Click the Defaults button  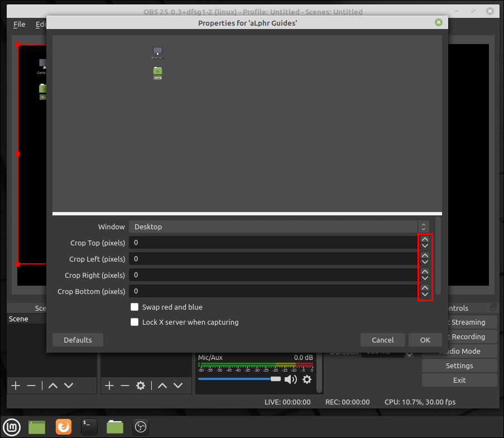[x=78, y=340]
